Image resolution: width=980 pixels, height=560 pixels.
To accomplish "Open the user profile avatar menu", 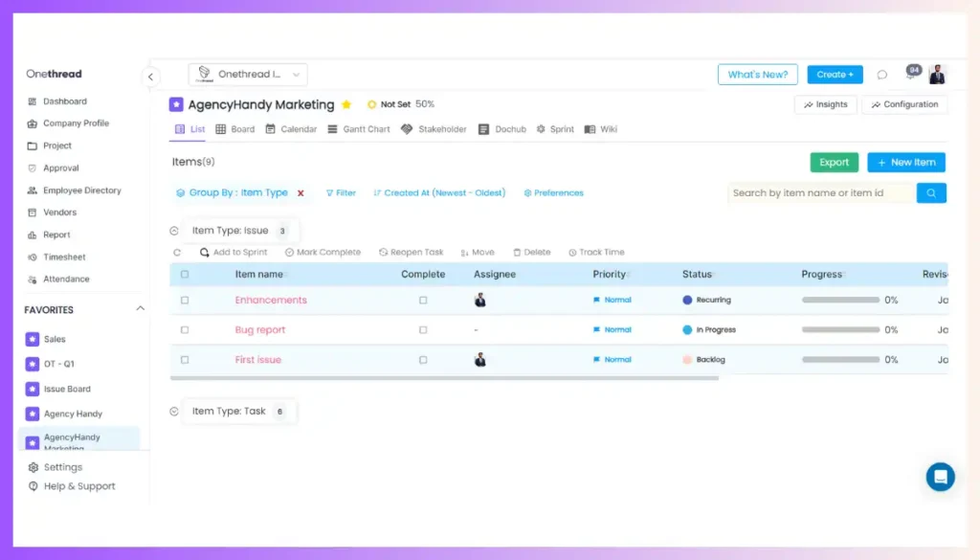I will click(937, 75).
